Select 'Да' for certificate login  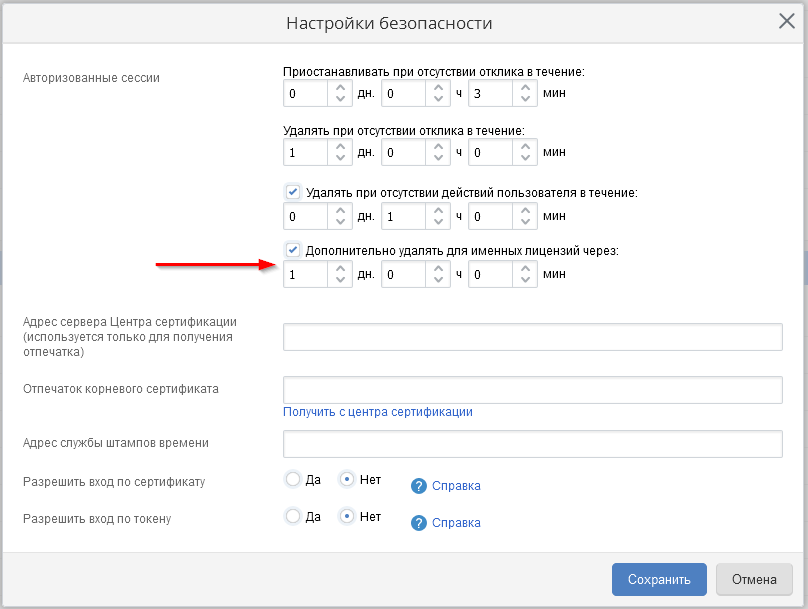pos(293,479)
